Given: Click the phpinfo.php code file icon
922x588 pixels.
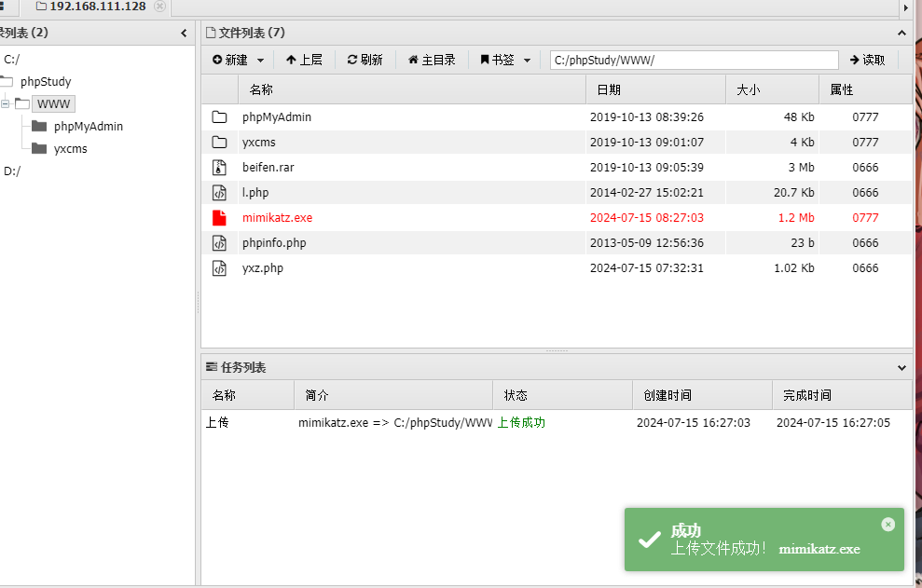Looking at the screenshot, I should coord(219,243).
